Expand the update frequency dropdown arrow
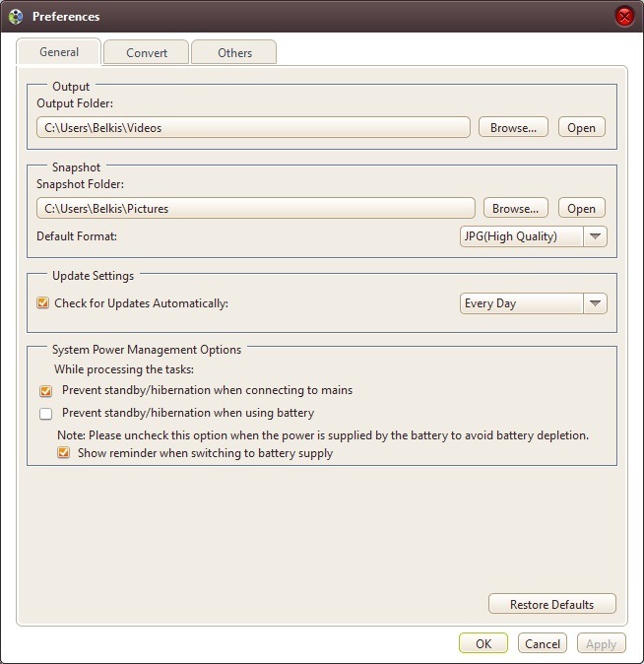Screen dimensions: 644x664 (595, 303)
